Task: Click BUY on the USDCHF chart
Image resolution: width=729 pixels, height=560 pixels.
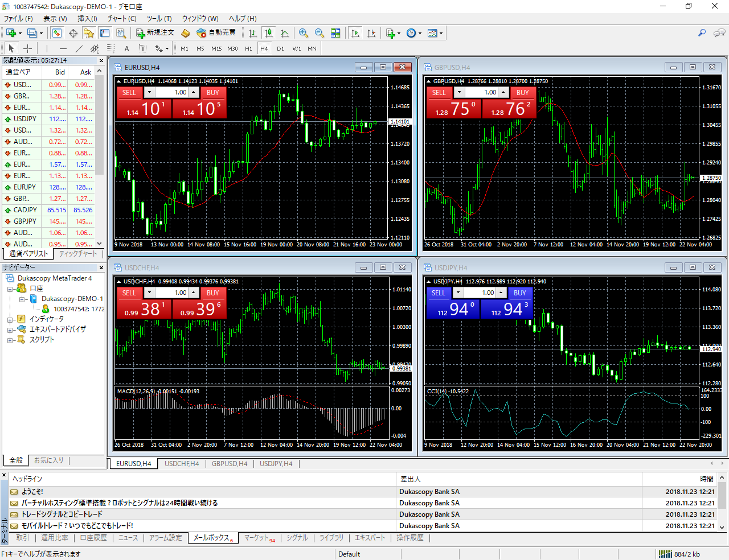Action: tap(213, 293)
